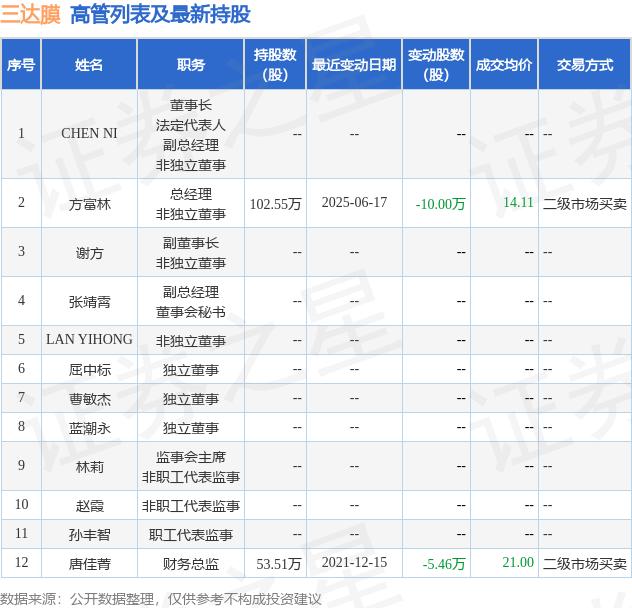
Task: Click 独立董事 in 曹敏杰's row
Action: click(191, 399)
